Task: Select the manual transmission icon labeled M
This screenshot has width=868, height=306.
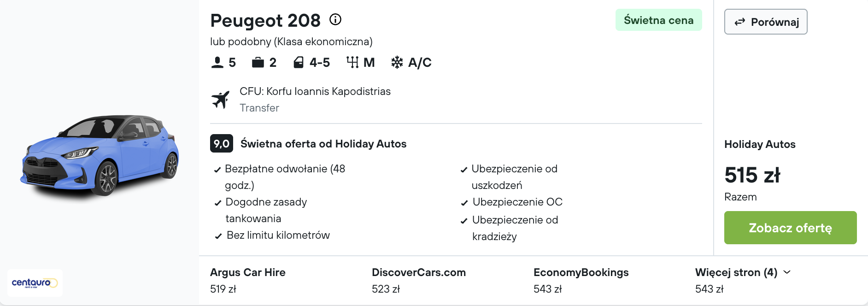Action: (353, 61)
